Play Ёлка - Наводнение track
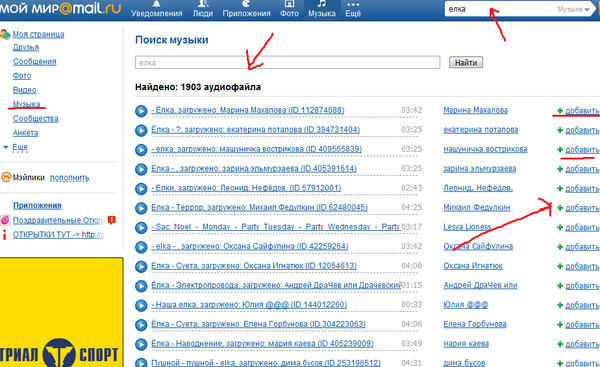The image size is (600, 367). tap(141, 344)
